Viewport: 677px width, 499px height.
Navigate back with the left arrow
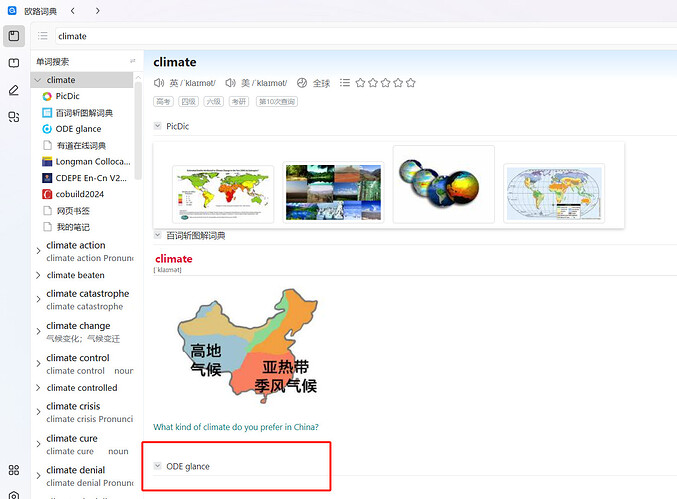(x=73, y=10)
